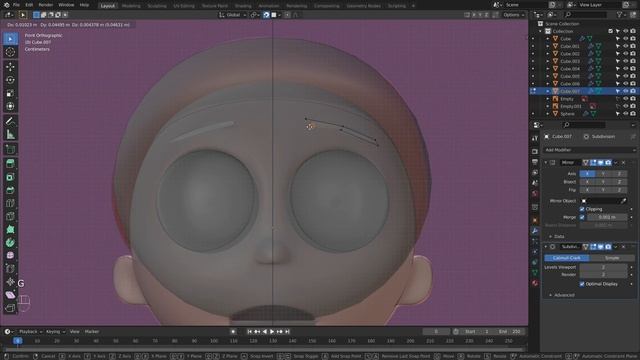This screenshot has width=640, height=360.
Task: Choose the Rotate tool
Action: 10,80
